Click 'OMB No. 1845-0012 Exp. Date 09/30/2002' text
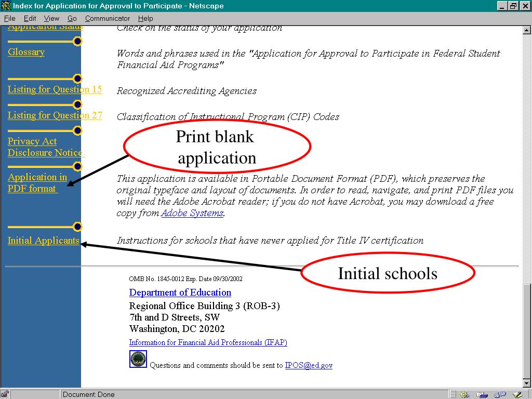The height and width of the screenshot is (399, 532). (185, 279)
